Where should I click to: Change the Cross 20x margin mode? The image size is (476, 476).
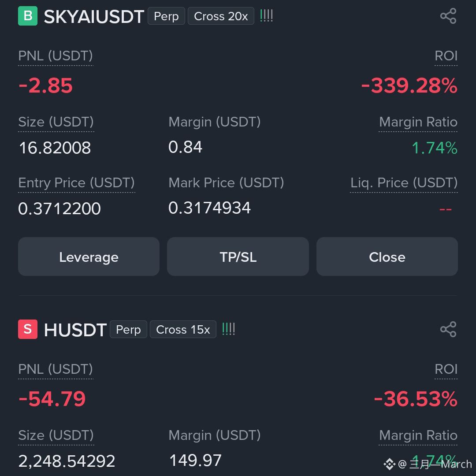pyautogui.click(x=221, y=16)
